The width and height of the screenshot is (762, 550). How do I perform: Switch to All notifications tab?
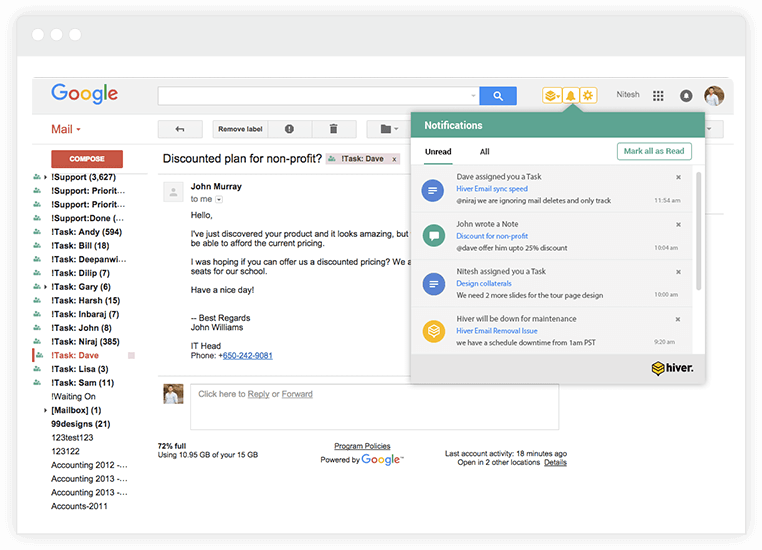(x=485, y=152)
